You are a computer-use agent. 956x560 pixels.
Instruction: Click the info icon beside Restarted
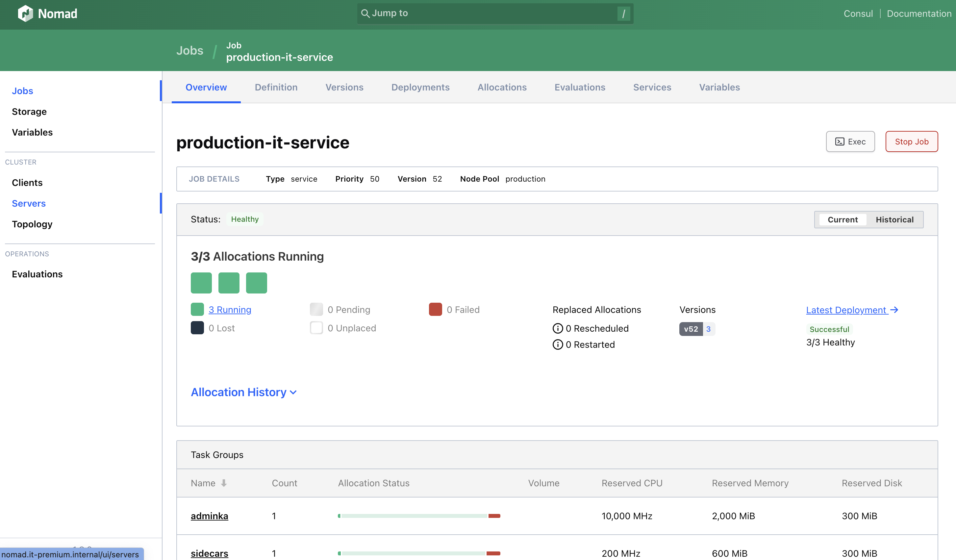tap(557, 344)
